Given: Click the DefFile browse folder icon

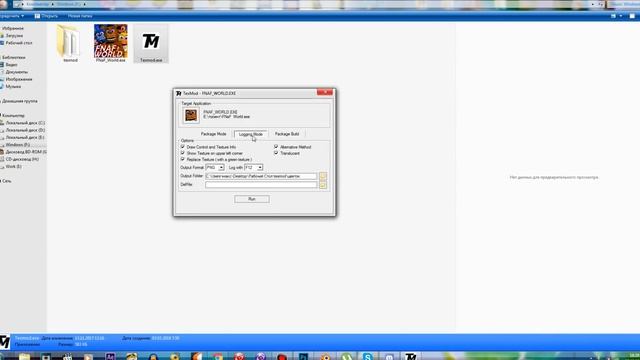Looking at the screenshot, I should (x=323, y=185).
